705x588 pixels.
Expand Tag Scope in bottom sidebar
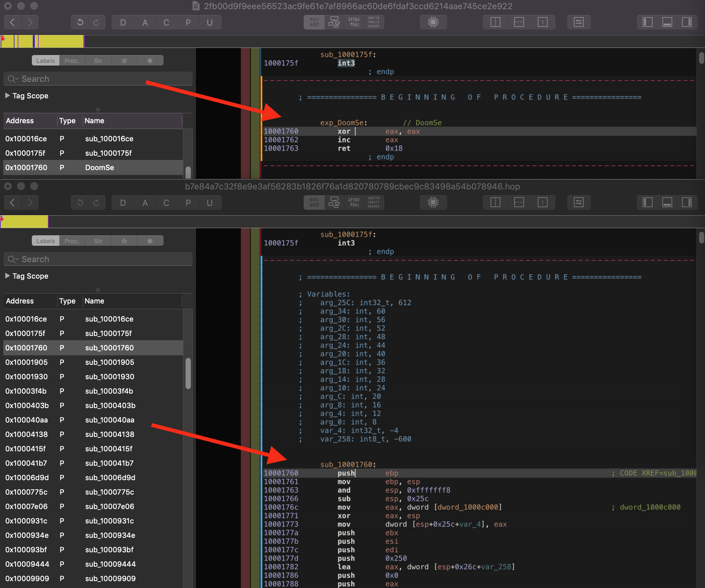[x=8, y=276]
